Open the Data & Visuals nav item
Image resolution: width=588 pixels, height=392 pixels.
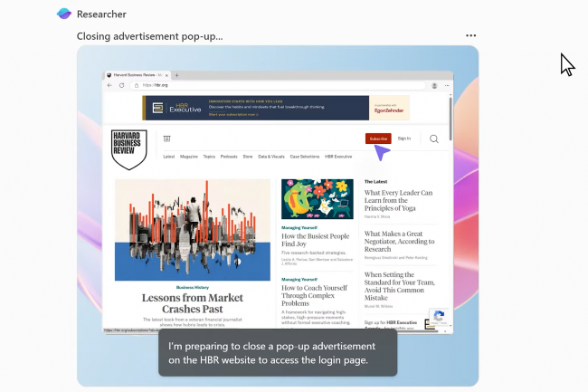point(270,157)
